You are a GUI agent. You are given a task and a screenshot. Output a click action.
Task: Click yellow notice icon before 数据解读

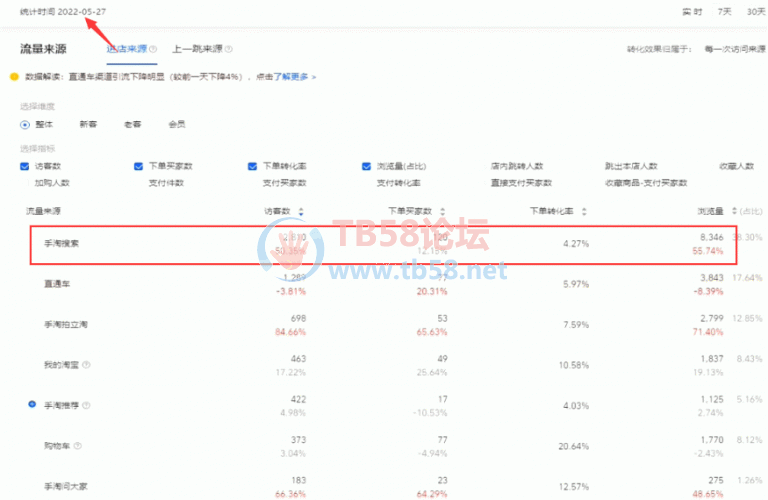[x=13, y=76]
